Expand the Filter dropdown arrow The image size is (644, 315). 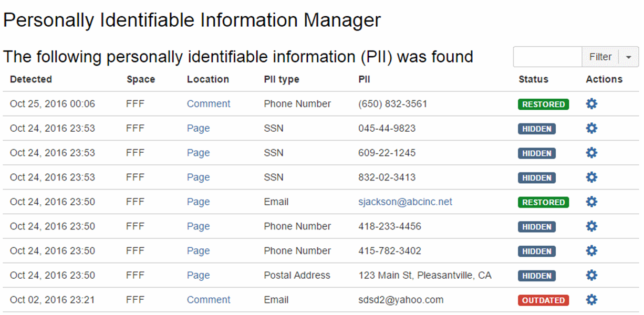coord(629,57)
